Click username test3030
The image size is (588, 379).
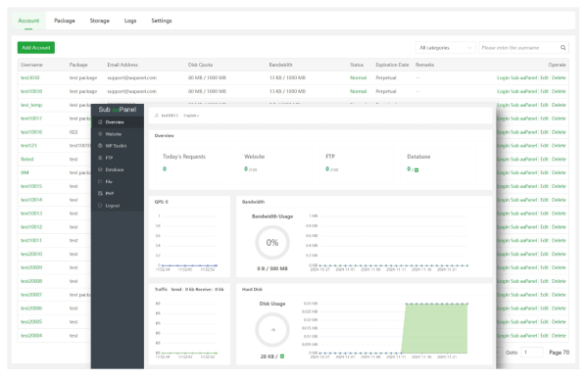(30, 78)
